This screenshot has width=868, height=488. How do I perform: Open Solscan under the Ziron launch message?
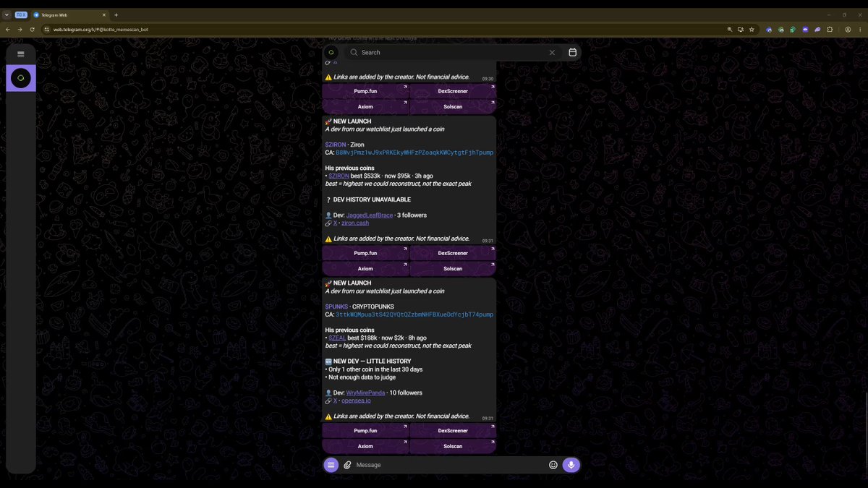[453, 268]
